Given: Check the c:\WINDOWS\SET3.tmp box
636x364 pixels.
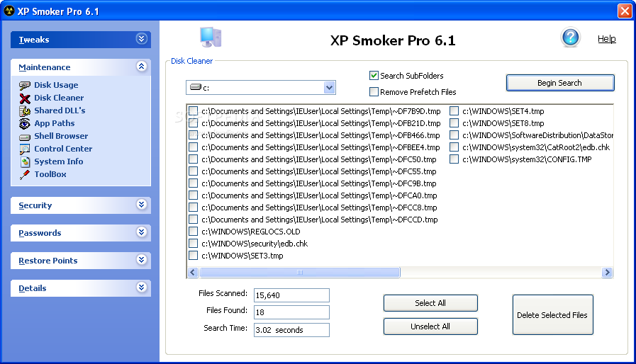Looking at the screenshot, I should [194, 256].
